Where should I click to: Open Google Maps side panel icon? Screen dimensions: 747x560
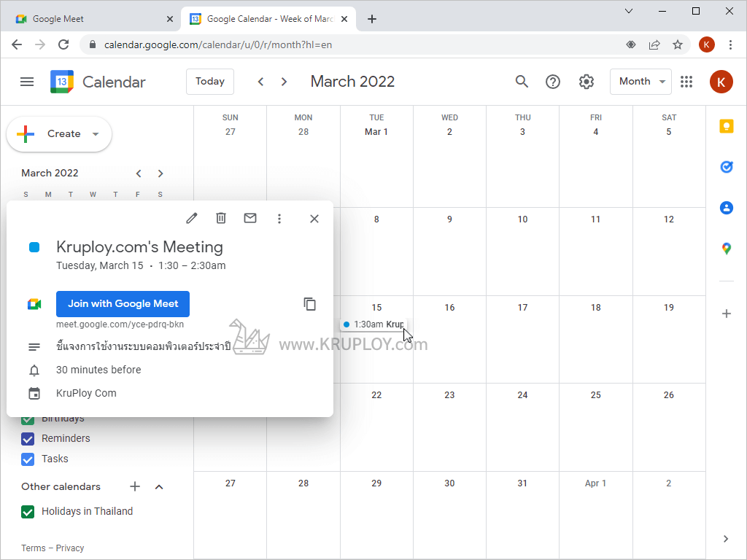point(727,249)
